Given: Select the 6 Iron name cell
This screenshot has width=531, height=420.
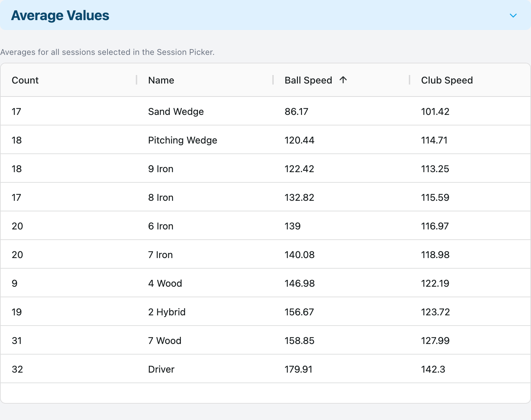Looking at the screenshot, I should pos(161,226).
